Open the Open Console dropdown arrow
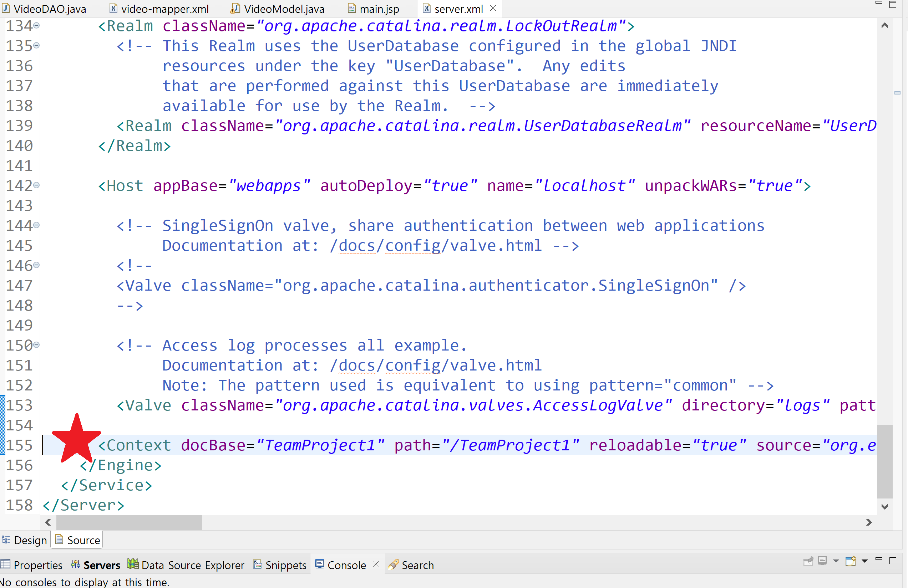The height and width of the screenshot is (588, 908). tap(864, 561)
